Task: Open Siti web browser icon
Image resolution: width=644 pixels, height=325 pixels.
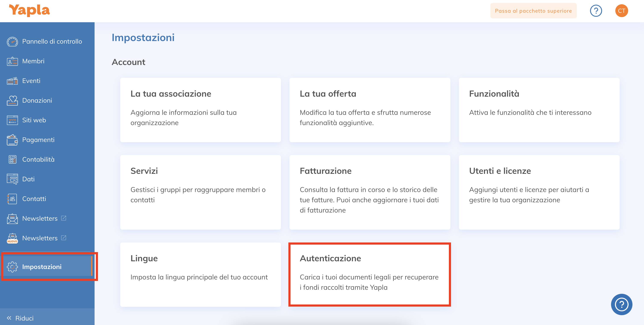Action: (x=12, y=120)
